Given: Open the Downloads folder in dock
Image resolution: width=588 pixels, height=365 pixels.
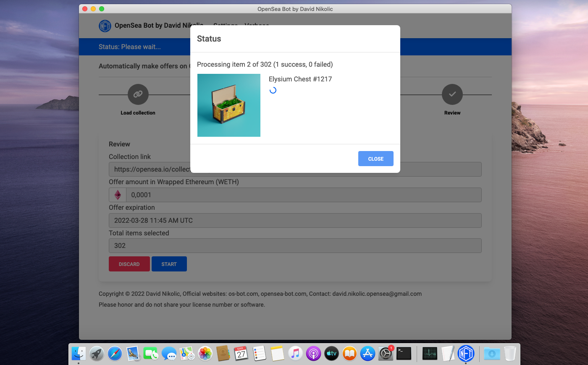Looking at the screenshot, I should pyautogui.click(x=492, y=354).
